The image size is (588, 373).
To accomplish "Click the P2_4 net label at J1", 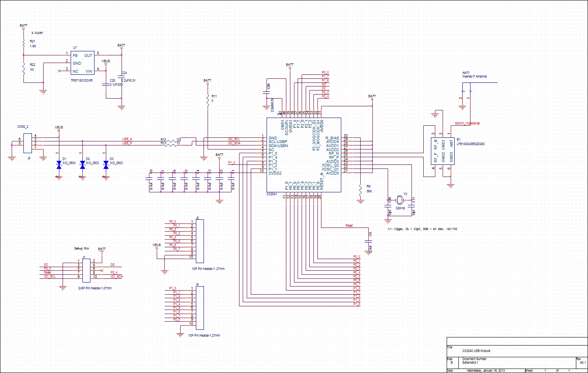I will pyautogui.click(x=114, y=272).
